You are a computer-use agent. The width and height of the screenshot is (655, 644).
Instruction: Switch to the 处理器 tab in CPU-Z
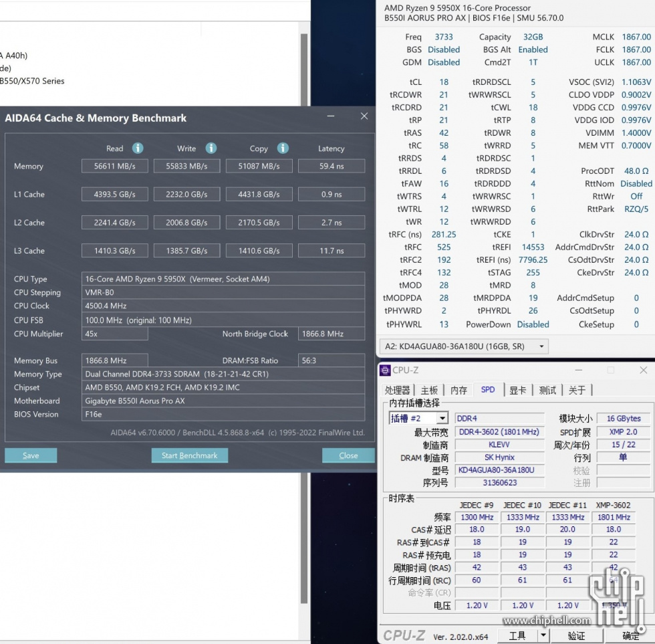[x=397, y=391]
